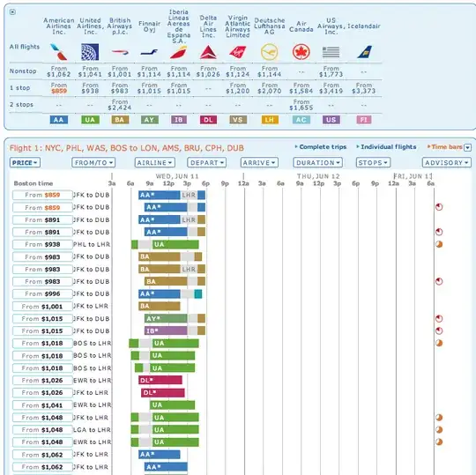Screen dimensions: 476x475
Task: Click the UA time bar on PHL to LHR row
Action: [x=175, y=244]
